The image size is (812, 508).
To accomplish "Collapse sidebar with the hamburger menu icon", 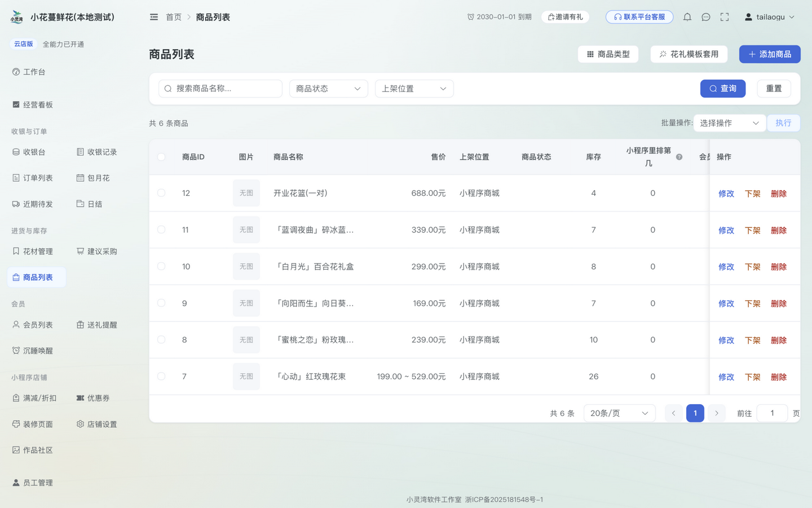I will pyautogui.click(x=154, y=17).
